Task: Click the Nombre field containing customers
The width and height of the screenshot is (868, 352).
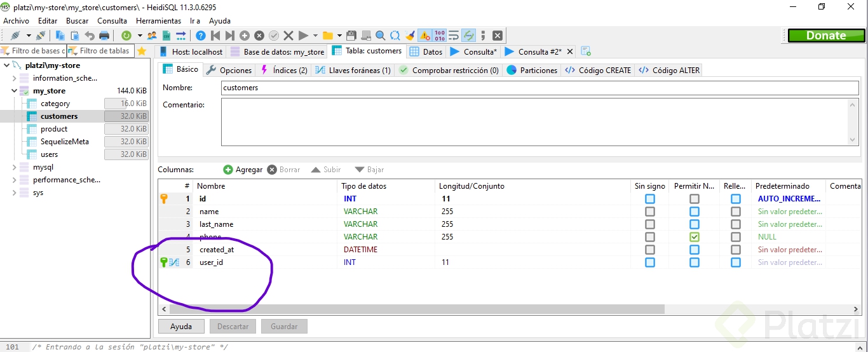Action: point(540,88)
